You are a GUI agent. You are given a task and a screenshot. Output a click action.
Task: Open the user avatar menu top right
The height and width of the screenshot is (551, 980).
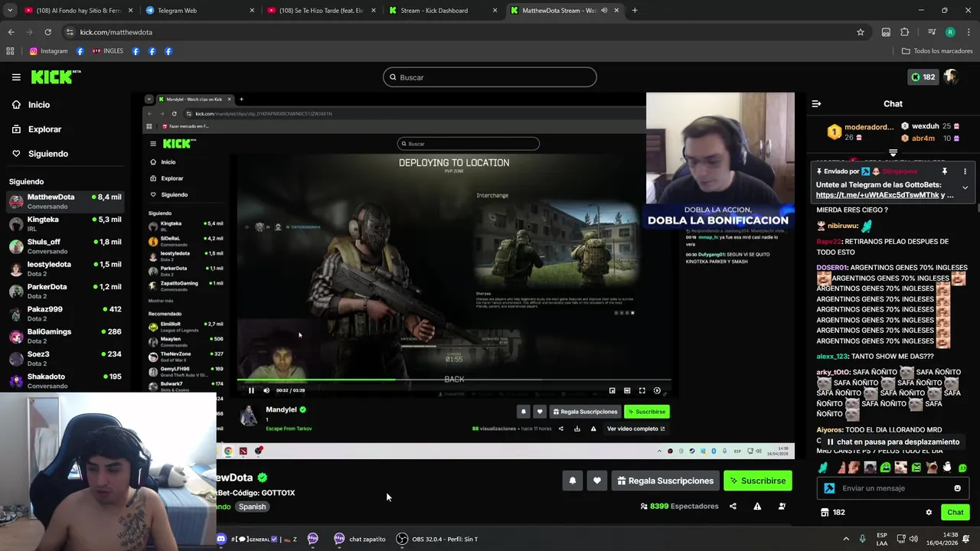(950, 77)
